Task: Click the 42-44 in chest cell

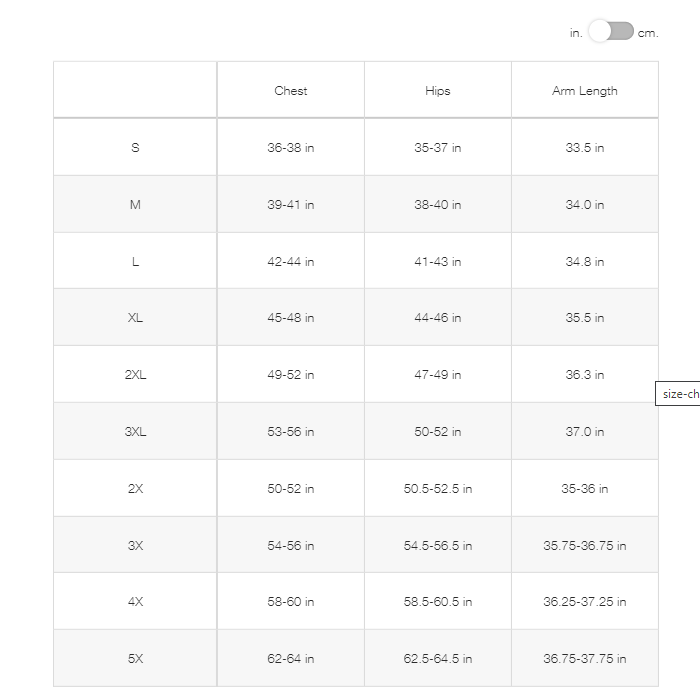Action: click(x=291, y=262)
